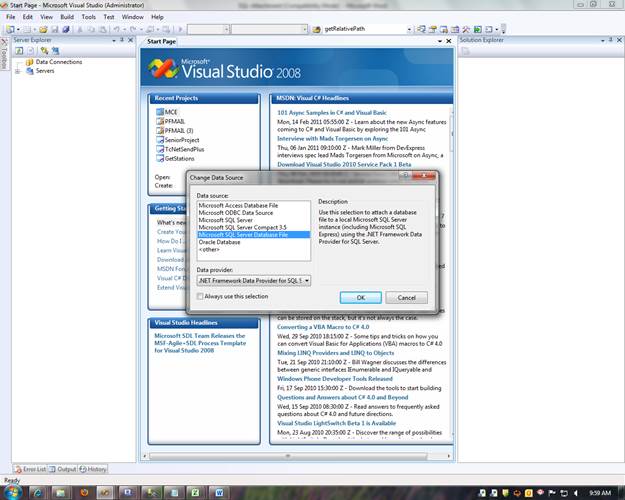Click the New Project toolbar icon
The height and width of the screenshot is (500, 625).
[10, 29]
